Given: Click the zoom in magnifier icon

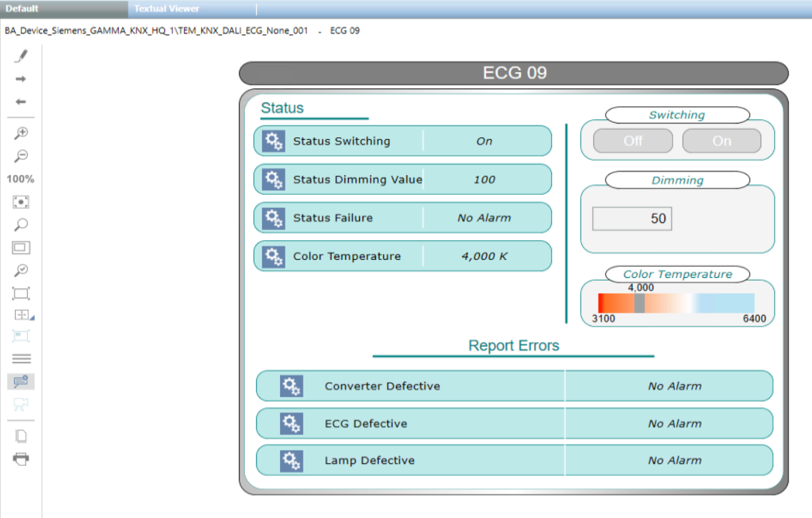Looking at the screenshot, I should tap(21, 133).
